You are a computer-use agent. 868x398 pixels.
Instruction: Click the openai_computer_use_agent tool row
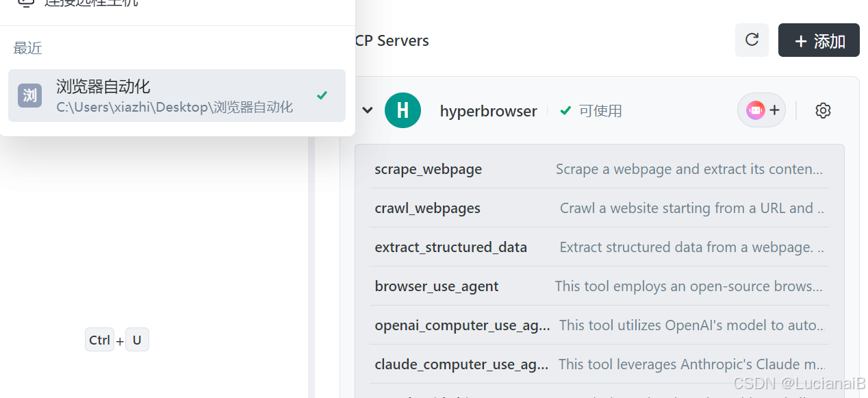(x=599, y=325)
